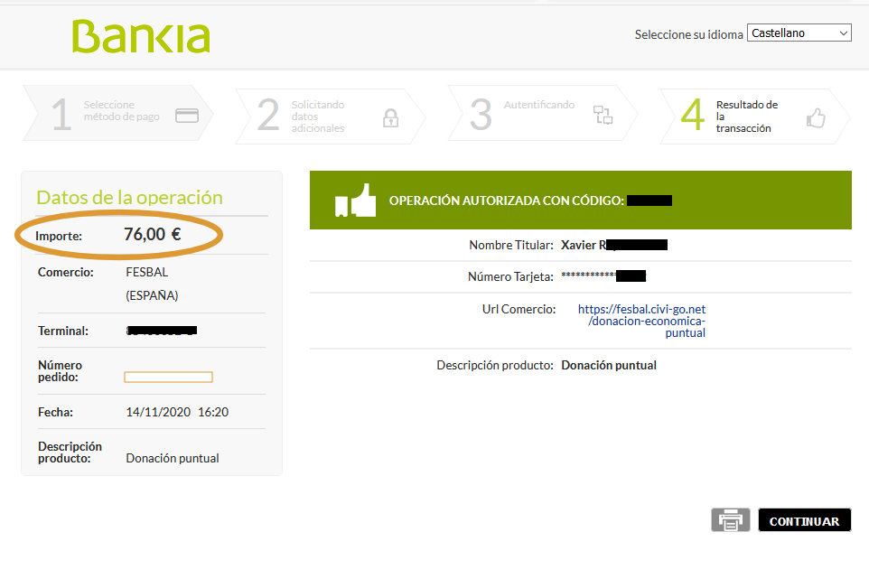This screenshot has width=869, height=588.
Task: Select the 'Resultado de la transacción' step label
Action: point(746,117)
